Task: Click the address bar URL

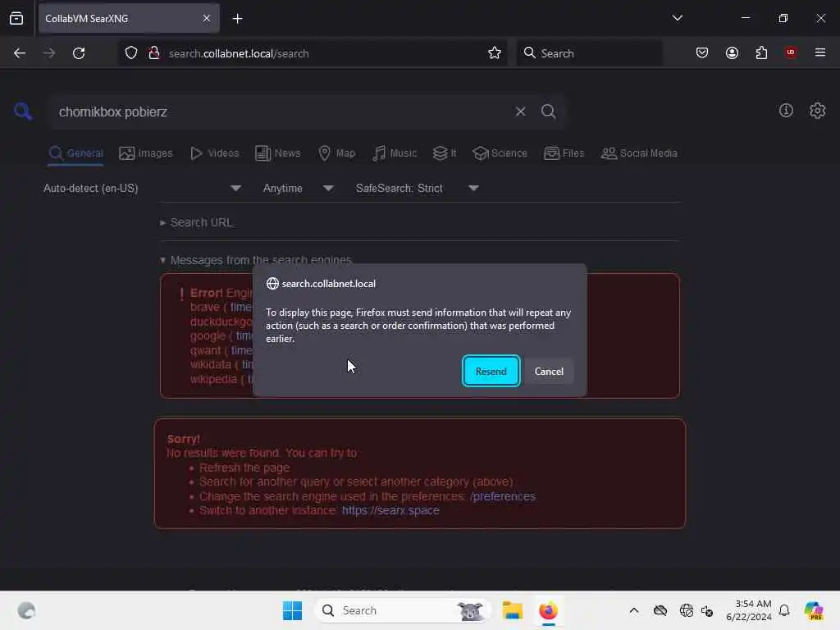Action: click(x=239, y=53)
